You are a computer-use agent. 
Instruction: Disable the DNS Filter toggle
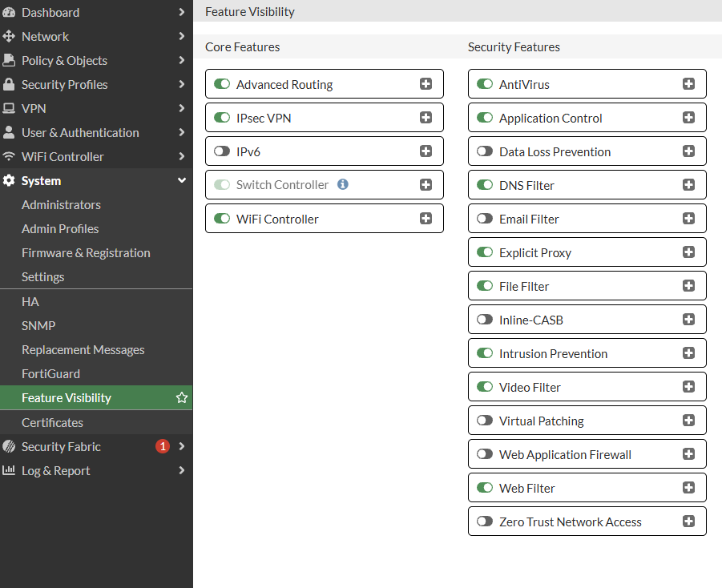[x=485, y=185]
